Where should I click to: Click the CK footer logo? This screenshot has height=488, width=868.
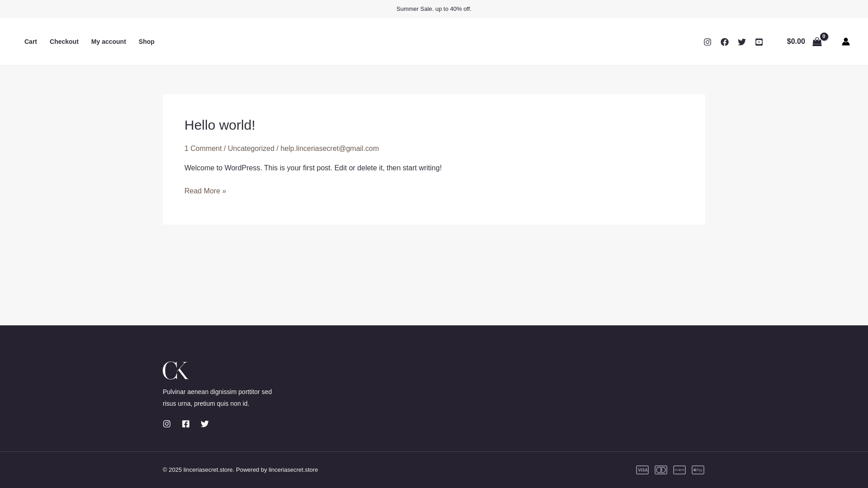176,371
